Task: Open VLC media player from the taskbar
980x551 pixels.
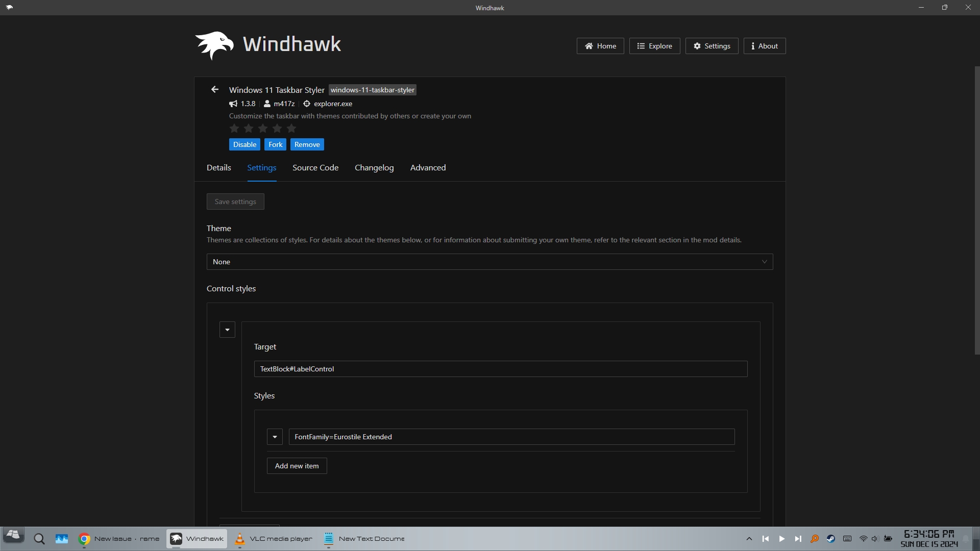Action: click(x=239, y=539)
